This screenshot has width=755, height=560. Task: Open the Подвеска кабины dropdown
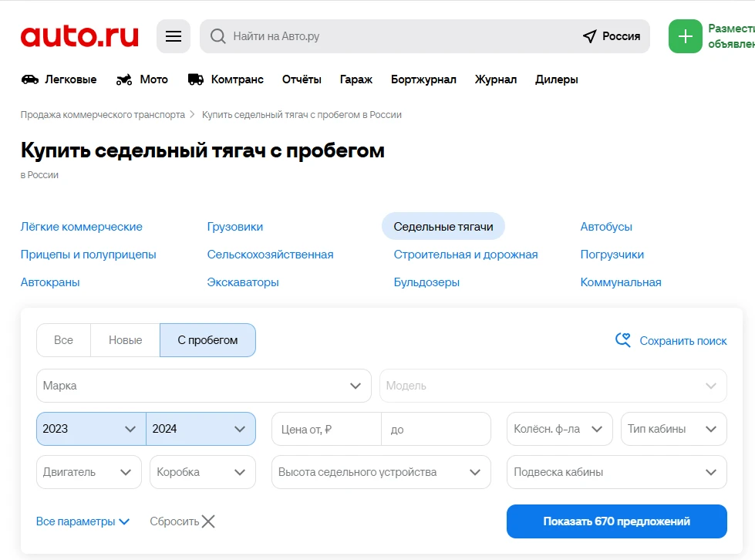[617, 472]
